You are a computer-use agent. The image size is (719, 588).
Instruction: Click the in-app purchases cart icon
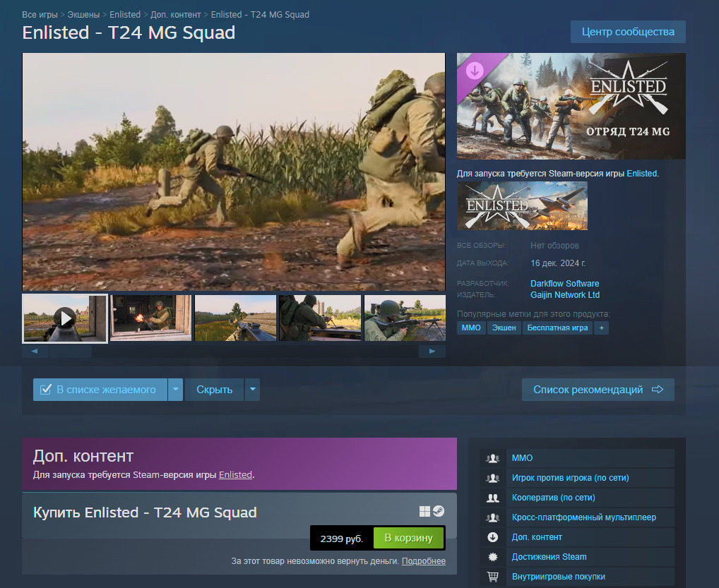pyautogui.click(x=492, y=577)
